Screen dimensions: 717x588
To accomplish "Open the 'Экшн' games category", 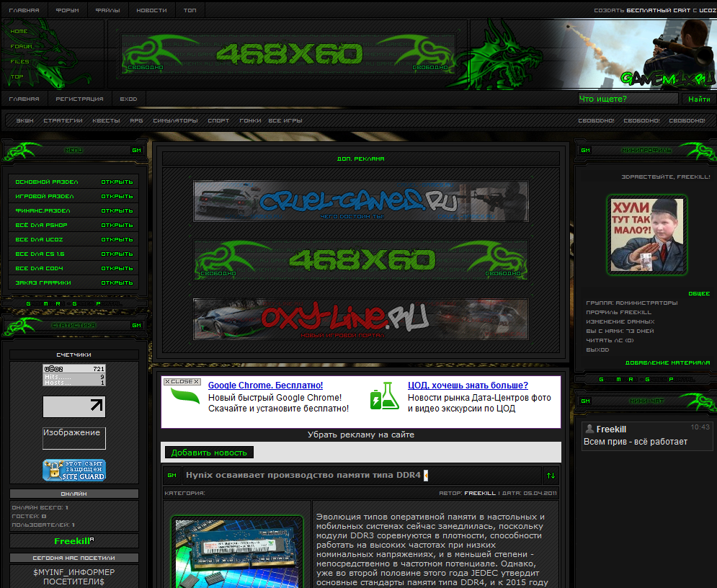I will tap(25, 121).
